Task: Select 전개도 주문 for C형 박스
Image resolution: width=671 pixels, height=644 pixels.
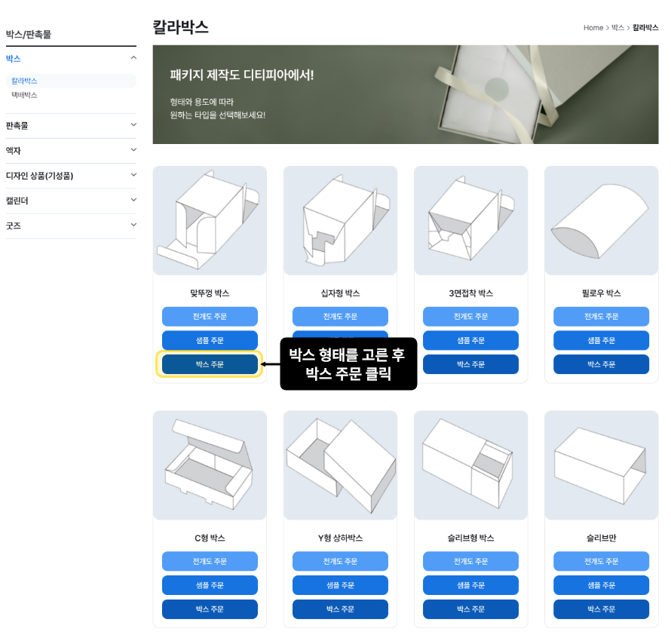Action: tap(210, 561)
